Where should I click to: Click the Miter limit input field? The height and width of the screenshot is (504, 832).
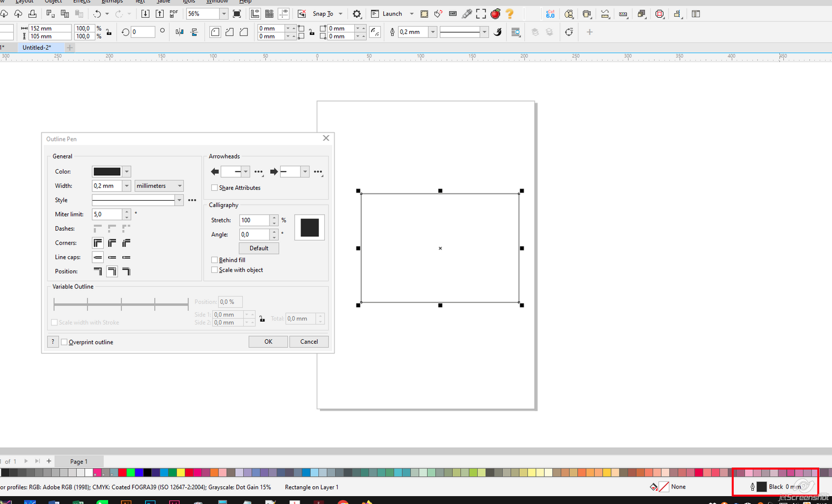tap(107, 215)
